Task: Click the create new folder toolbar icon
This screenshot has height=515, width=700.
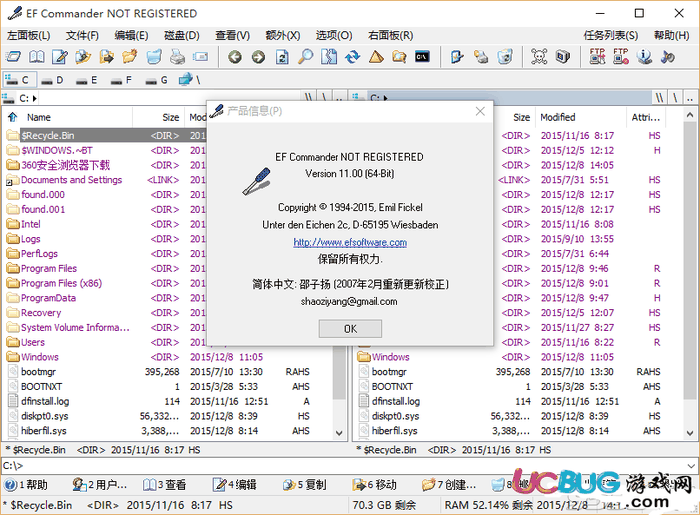Action: pyautogui.click(x=129, y=57)
